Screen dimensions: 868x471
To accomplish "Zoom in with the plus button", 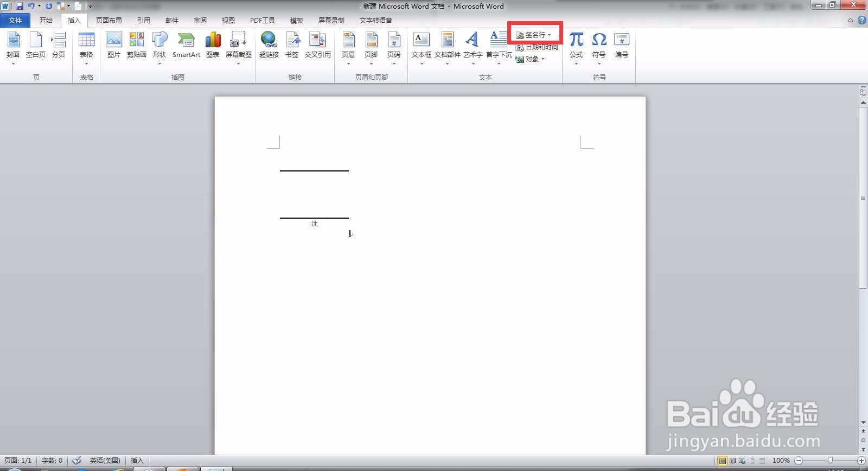I will (861, 461).
